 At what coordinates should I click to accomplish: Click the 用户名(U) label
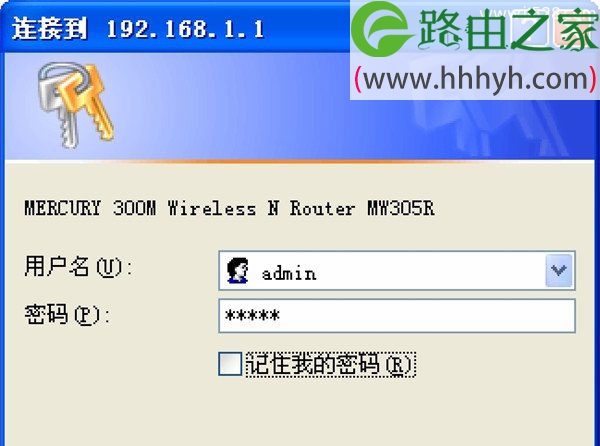pyautogui.click(x=78, y=266)
